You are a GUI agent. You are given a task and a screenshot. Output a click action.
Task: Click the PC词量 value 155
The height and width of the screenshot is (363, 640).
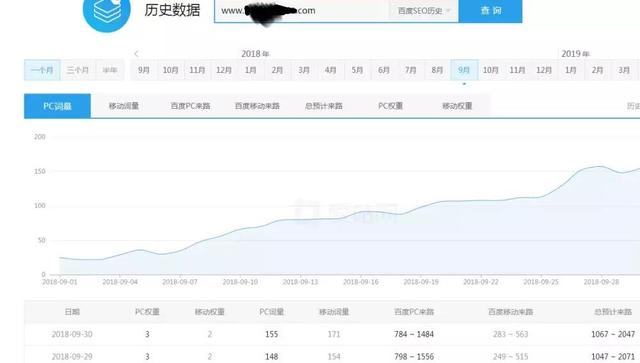271,334
